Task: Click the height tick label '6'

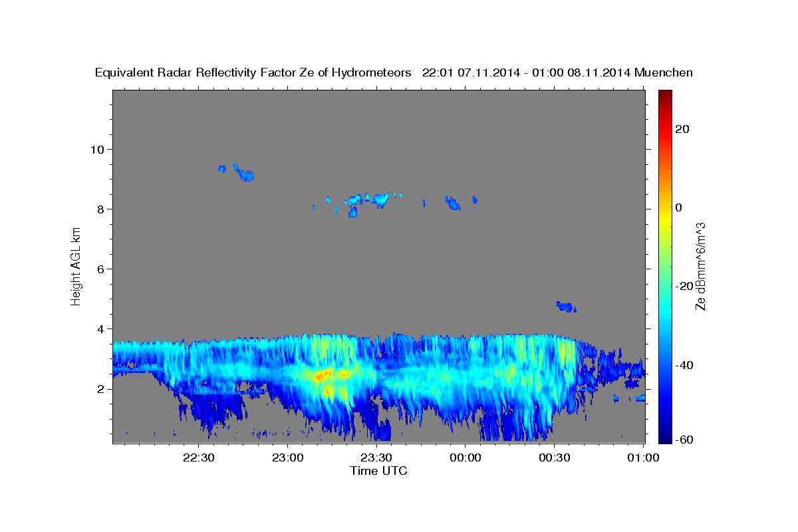Action: pos(102,269)
